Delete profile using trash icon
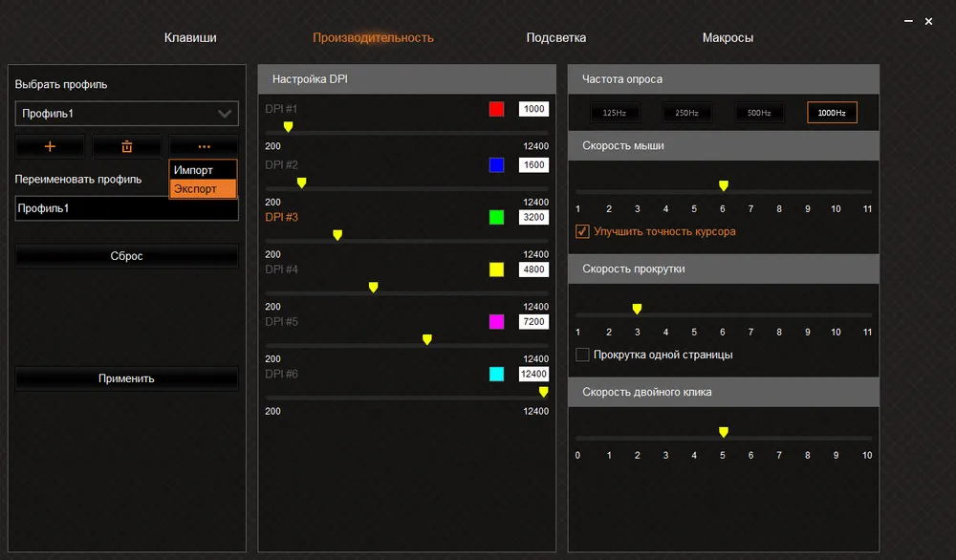Screen dimensions: 956x560 (x=126, y=146)
